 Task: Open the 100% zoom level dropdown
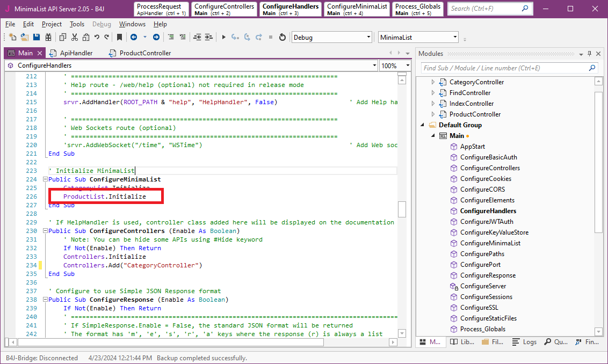(x=408, y=65)
